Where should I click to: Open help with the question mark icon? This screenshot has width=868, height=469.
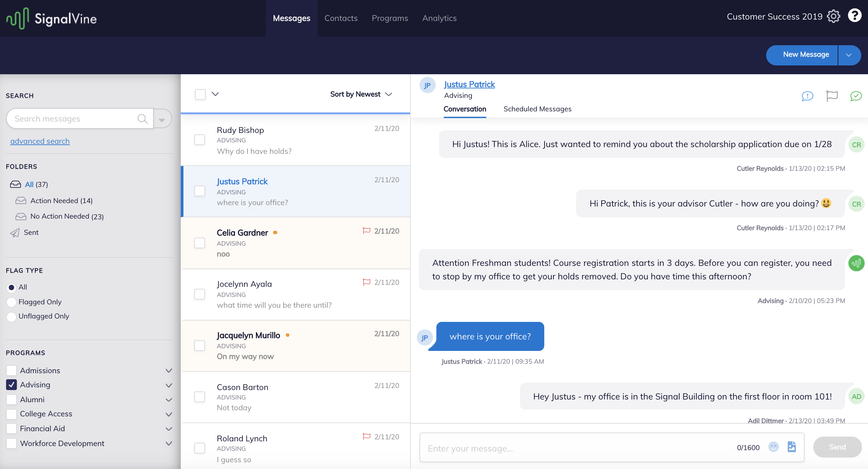pyautogui.click(x=855, y=15)
